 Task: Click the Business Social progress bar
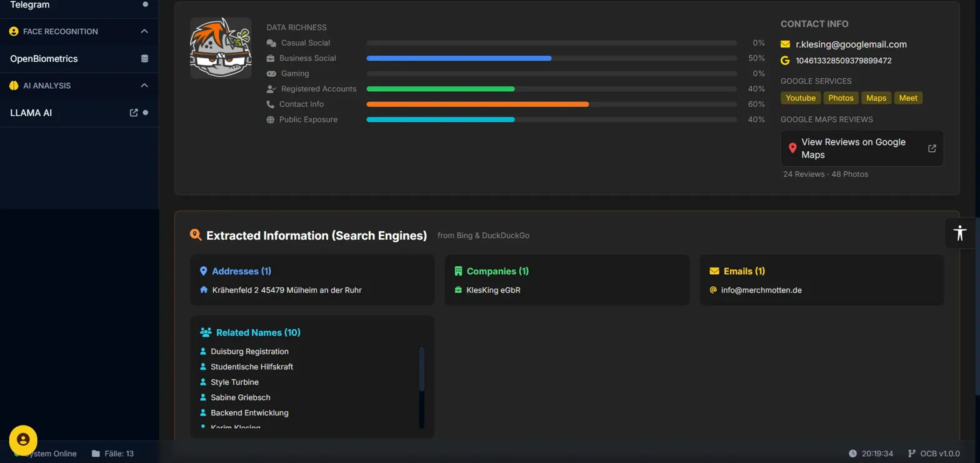551,58
